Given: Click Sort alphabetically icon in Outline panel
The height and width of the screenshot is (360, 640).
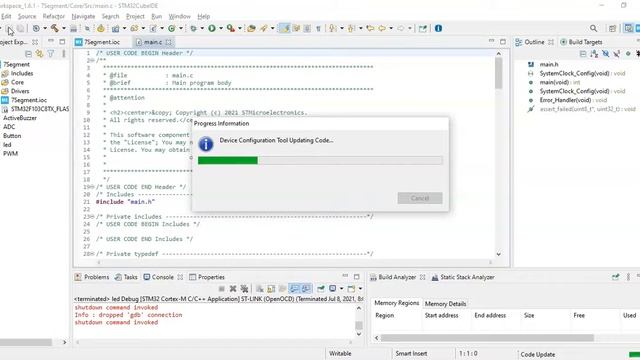Looking at the screenshot, I should click(594, 53).
